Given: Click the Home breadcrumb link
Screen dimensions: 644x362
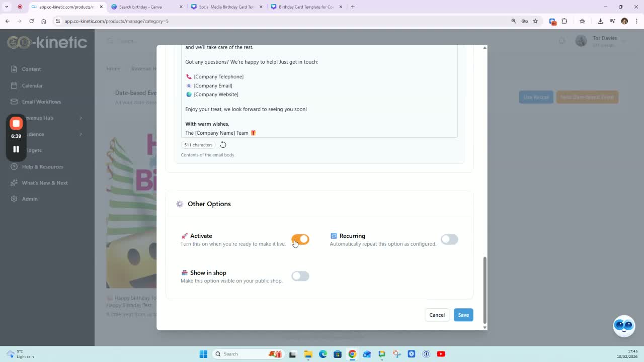Looking at the screenshot, I should pos(113,68).
